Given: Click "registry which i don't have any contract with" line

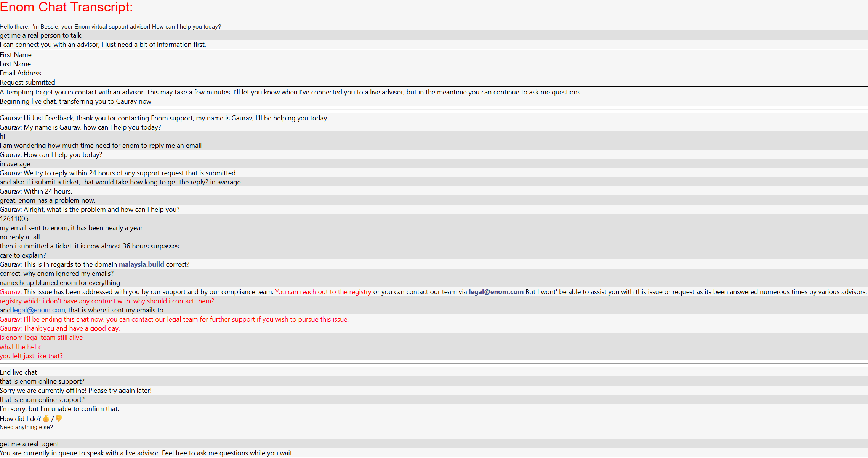Looking at the screenshot, I should click(x=107, y=301).
